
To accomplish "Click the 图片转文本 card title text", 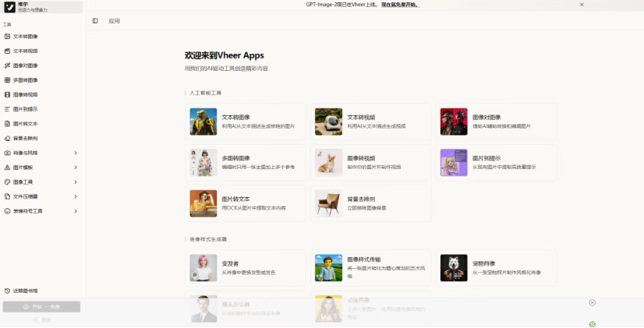I will tap(235, 199).
